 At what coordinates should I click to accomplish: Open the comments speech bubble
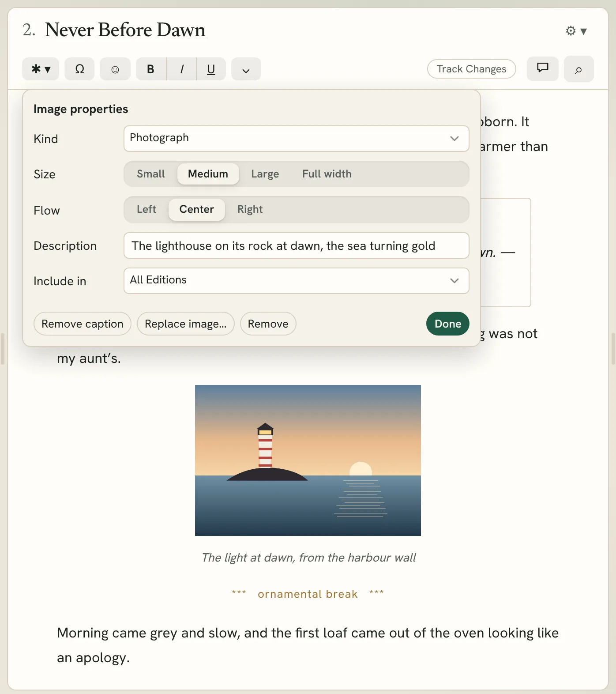point(543,68)
